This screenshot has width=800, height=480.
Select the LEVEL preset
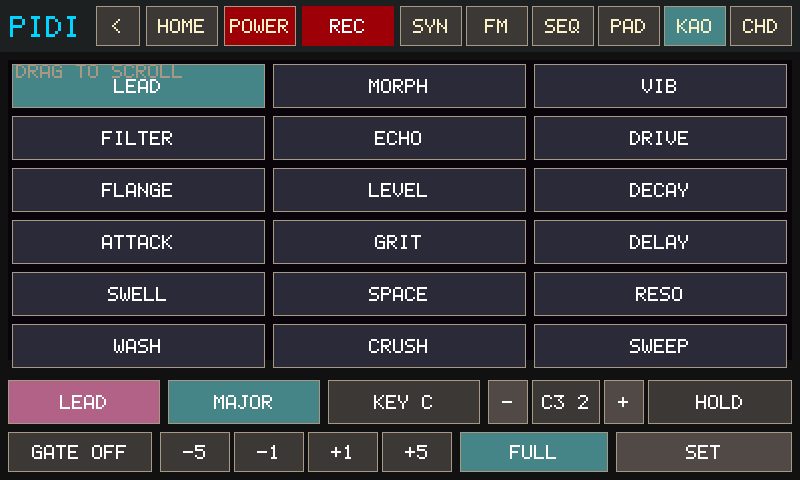[399, 190]
